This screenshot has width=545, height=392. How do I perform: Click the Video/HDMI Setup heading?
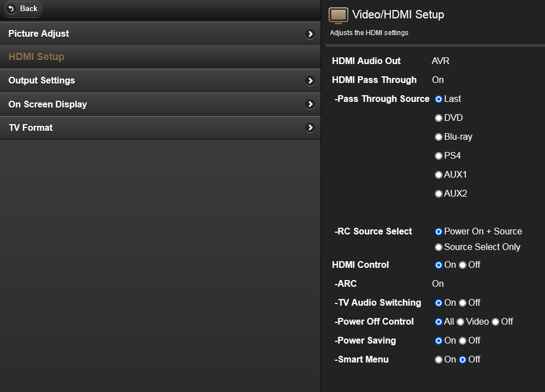tap(398, 14)
